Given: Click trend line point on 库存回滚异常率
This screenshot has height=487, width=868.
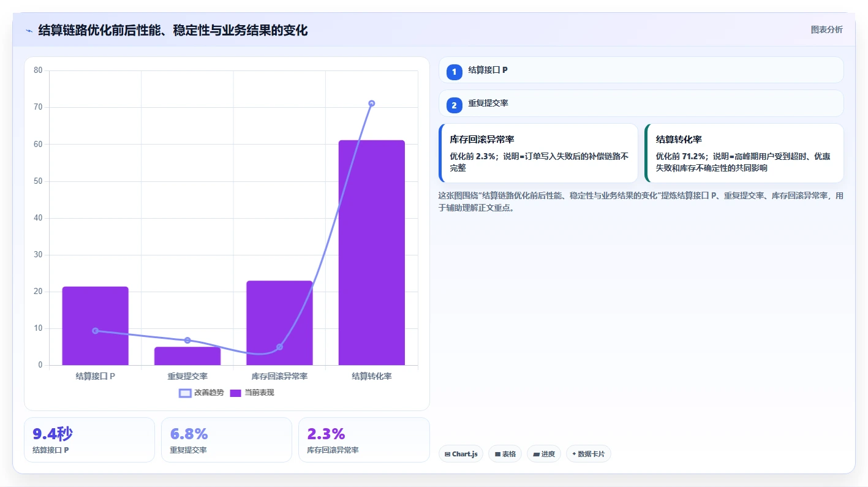Looking at the screenshot, I should (279, 347).
